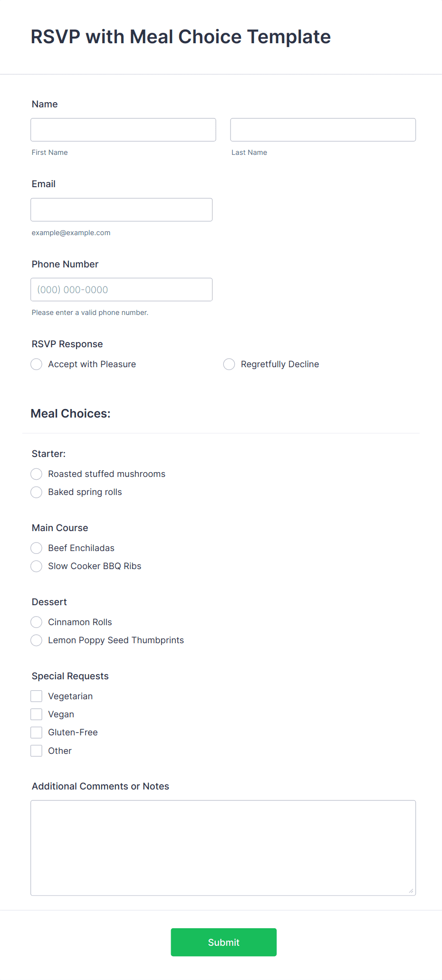Enable the Gluten-Free checkbox
Image resolution: width=442 pixels, height=980 pixels.
tap(36, 732)
